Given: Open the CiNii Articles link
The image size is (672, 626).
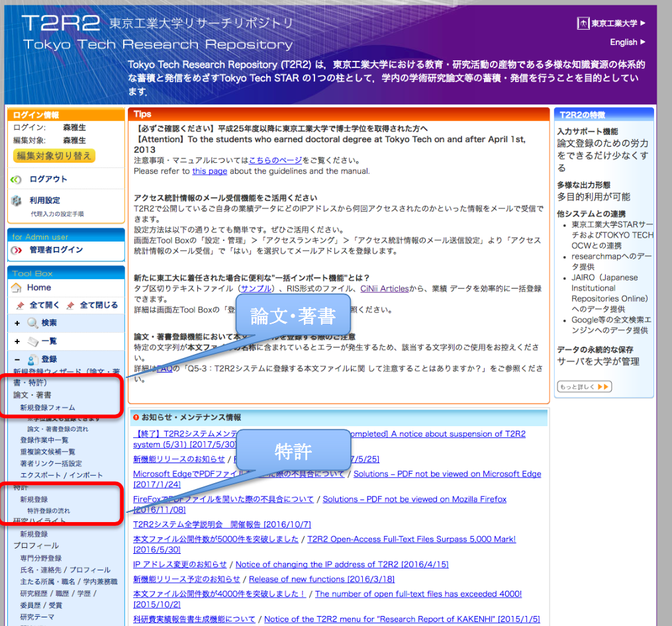Looking at the screenshot, I should coord(385,289).
